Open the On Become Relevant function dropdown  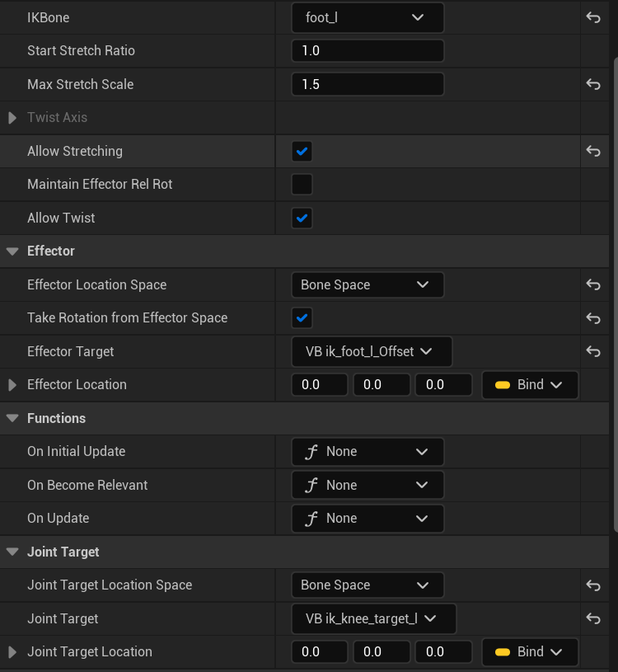point(368,485)
